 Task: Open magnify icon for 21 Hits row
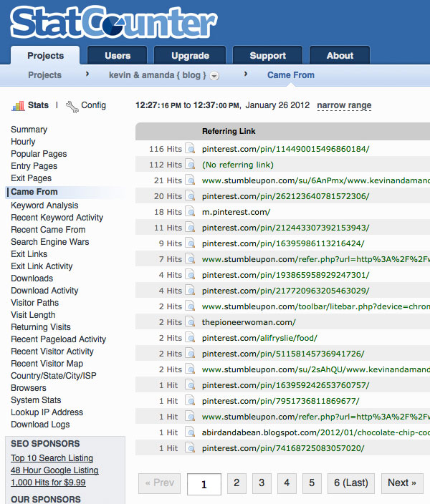point(190,180)
